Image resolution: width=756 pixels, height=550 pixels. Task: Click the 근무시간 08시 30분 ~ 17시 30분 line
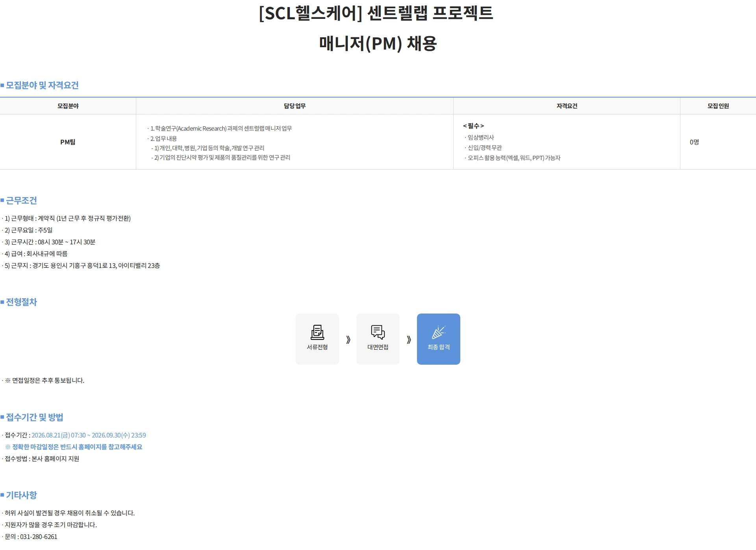point(48,242)
